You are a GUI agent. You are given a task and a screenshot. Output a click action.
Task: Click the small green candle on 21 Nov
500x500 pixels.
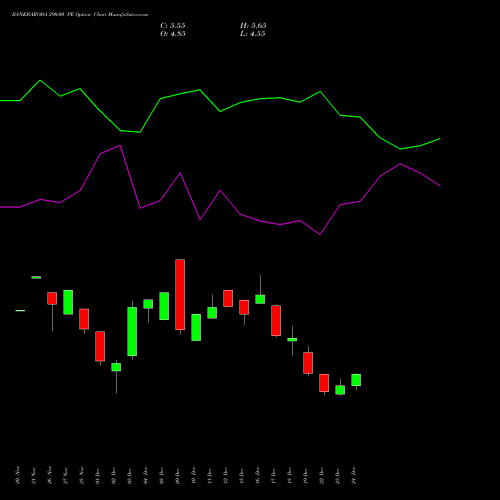(36, 277)
